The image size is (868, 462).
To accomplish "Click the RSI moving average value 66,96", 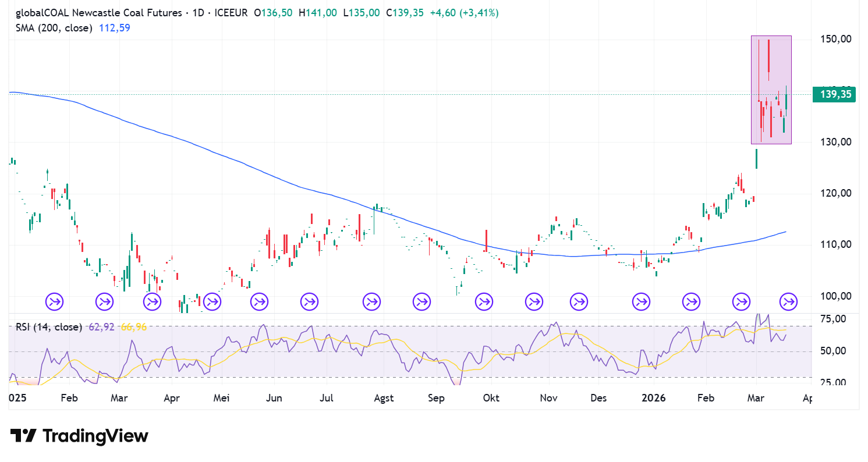I will (133, 327).
